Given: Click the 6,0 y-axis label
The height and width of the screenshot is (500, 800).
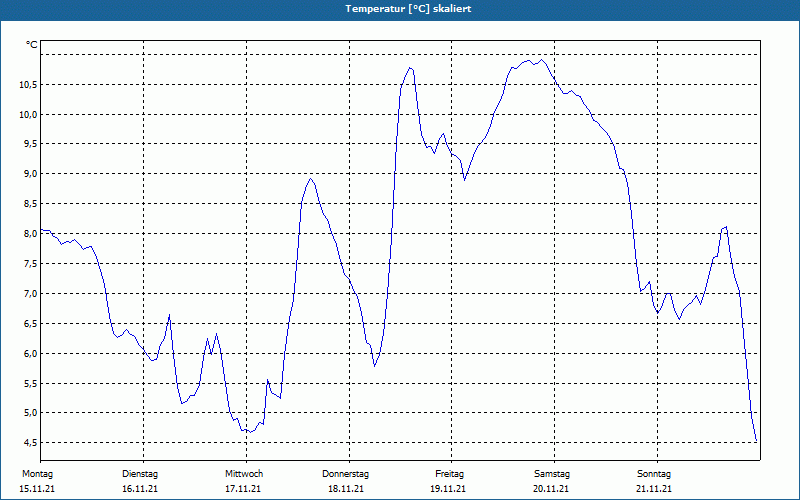Looking at the screenshot, I should pyautogui.click(x=31, y=354).
